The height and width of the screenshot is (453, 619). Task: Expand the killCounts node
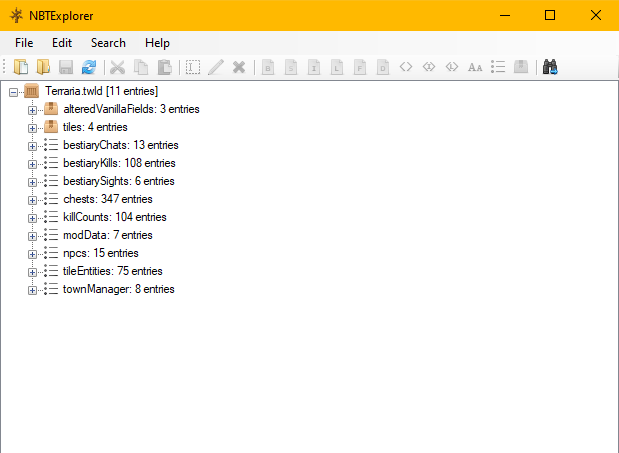[x=32, y=219]
